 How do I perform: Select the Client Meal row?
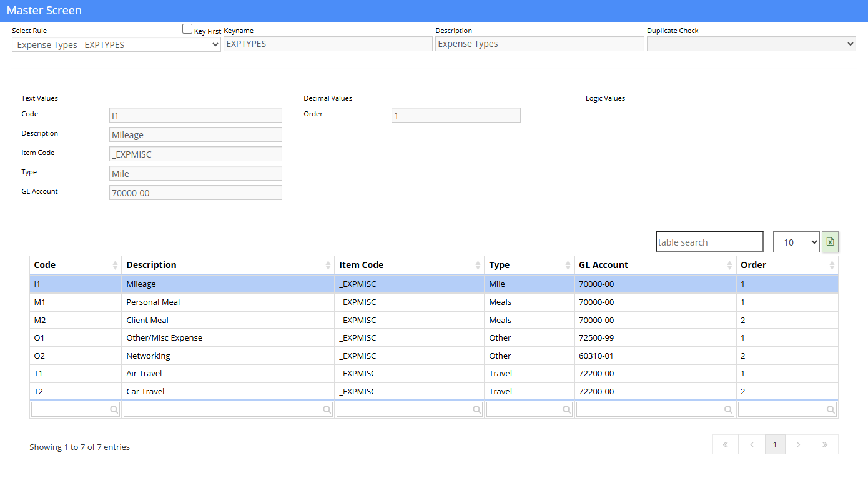click(434, 320)
